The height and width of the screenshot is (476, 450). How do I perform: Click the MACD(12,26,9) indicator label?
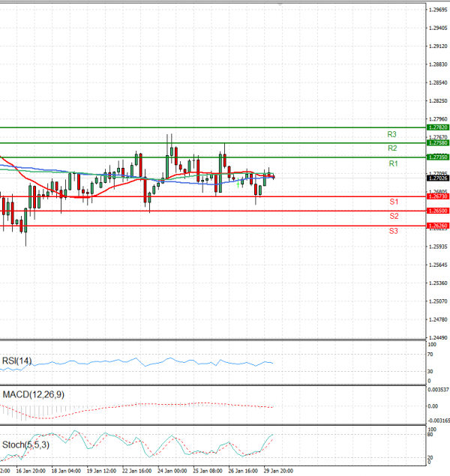34,394
